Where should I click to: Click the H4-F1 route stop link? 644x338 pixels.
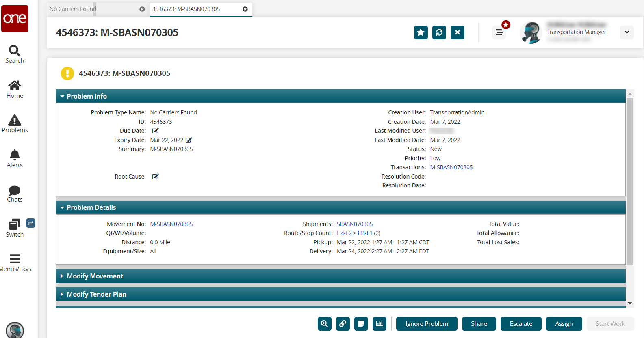pyautogui.click(x=365, y=233)
